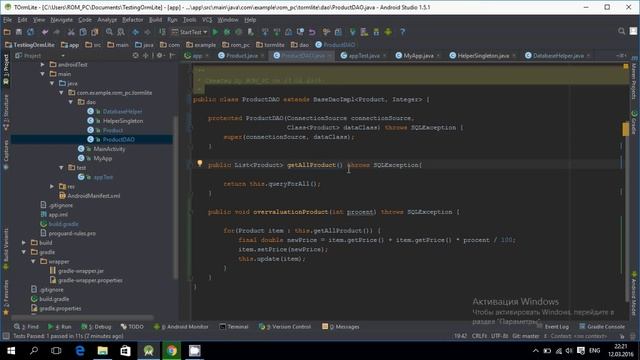
Task: Click the Copy toolbar icon
Action: point(83,32)
